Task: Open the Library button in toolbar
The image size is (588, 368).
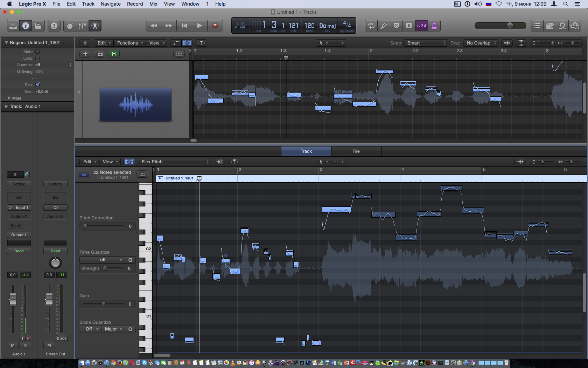Action: [13, 26]
